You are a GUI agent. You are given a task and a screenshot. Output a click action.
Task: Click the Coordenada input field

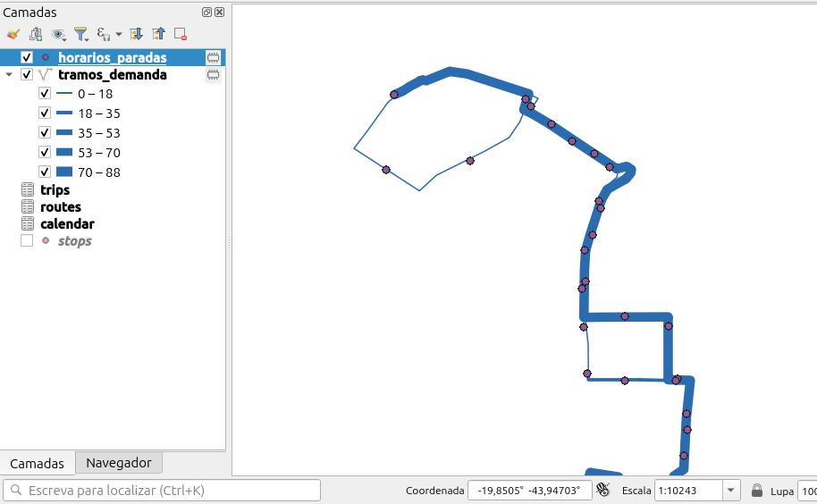pos(529,491)
